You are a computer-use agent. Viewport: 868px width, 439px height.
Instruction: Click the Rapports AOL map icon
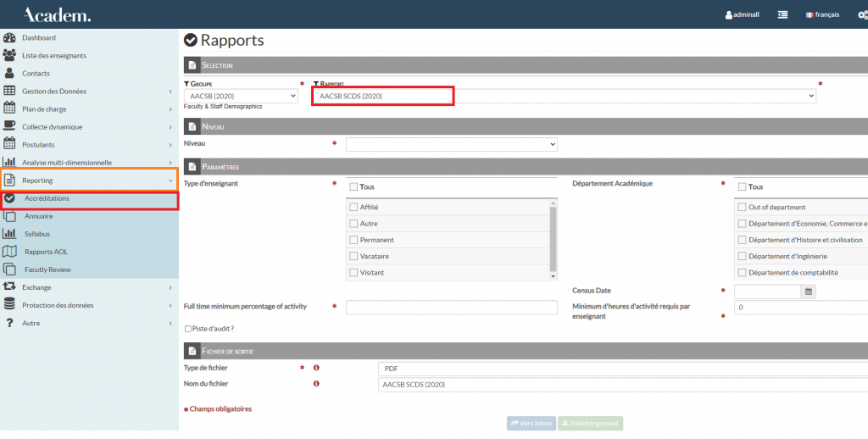tap(9, 252)
